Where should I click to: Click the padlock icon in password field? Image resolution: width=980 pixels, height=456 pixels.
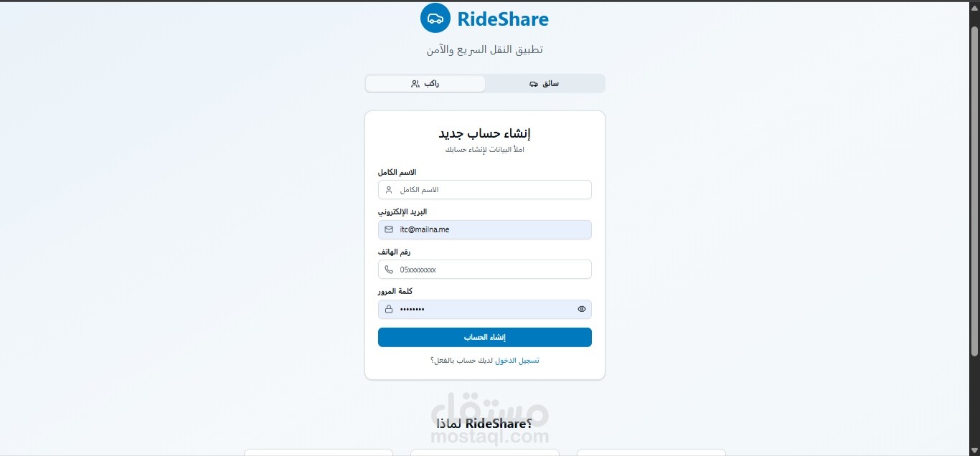(389, 309)
